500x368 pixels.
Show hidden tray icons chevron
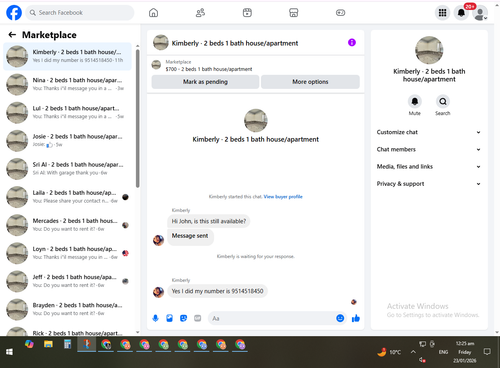[413, 352]
